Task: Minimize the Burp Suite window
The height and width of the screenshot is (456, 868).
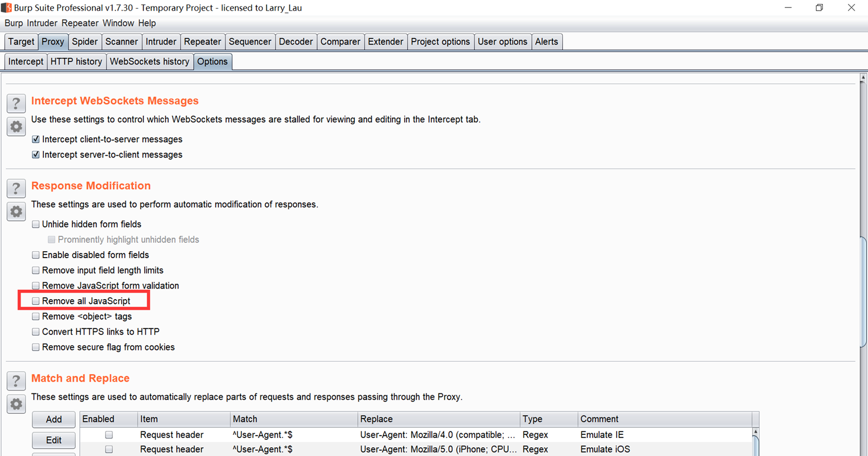Action: coord(788,8)
